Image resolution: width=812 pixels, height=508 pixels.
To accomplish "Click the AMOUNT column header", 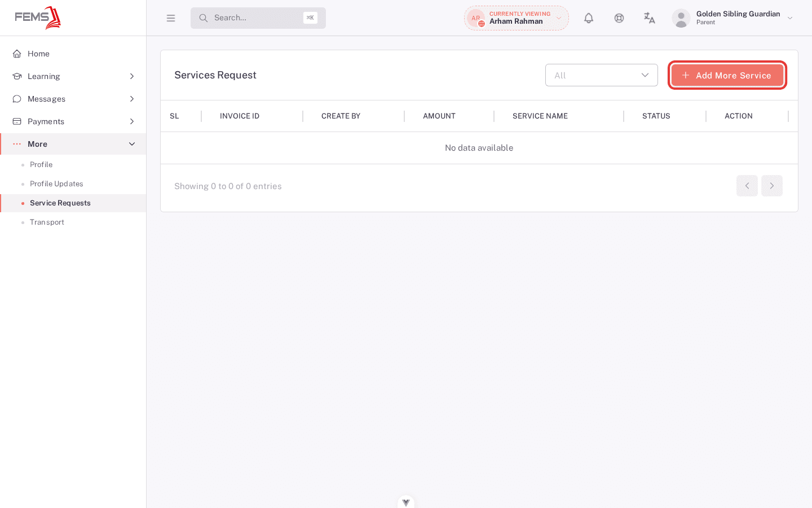I will click(439, 116).
